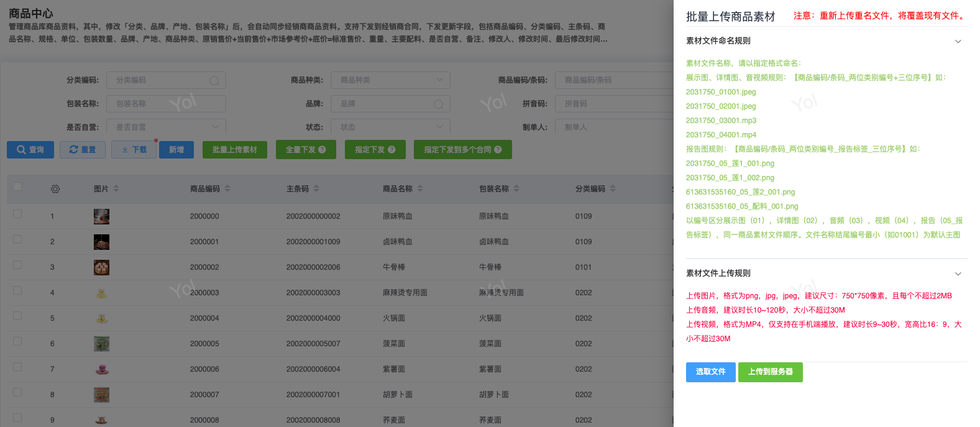Screen dimensions: 980x427
Task: Check the row 8 胡萝卜面 checkbox
Action: pyautogui.click(x=17, y=392)
